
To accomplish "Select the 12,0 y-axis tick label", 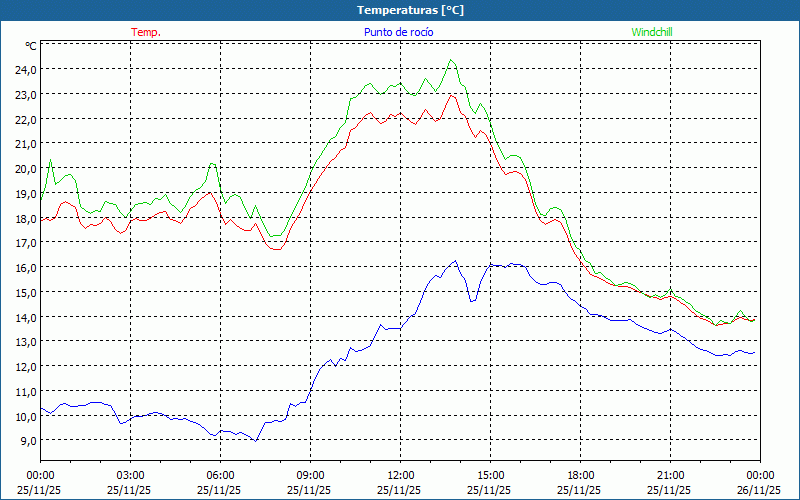I will 24,366.
